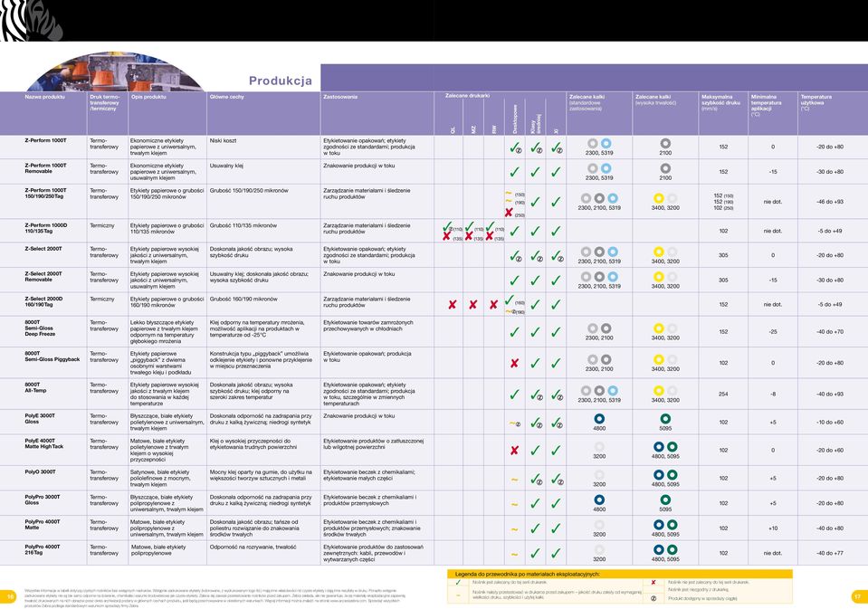The width and height of the screenshot is (868, 609).
Task: Click the RW-column red X in the Z-Select 2000D row
Action: [x=493, y=304]
